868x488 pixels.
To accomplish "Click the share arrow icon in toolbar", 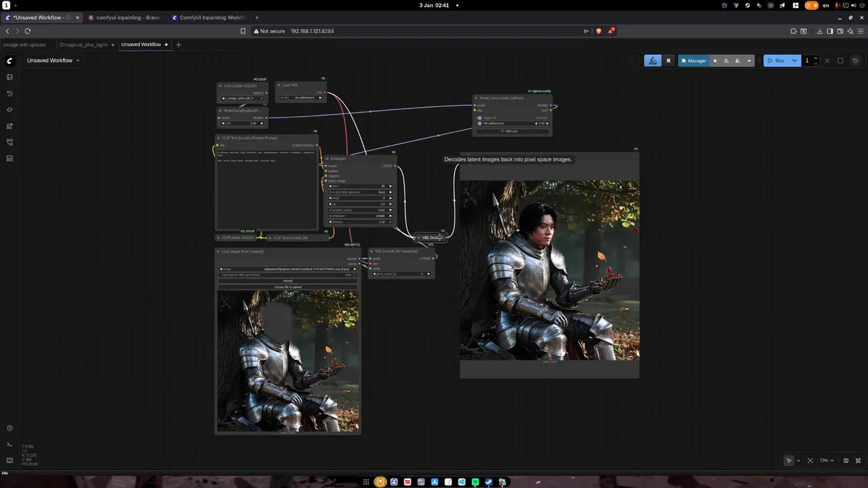I will coord(749,61).
